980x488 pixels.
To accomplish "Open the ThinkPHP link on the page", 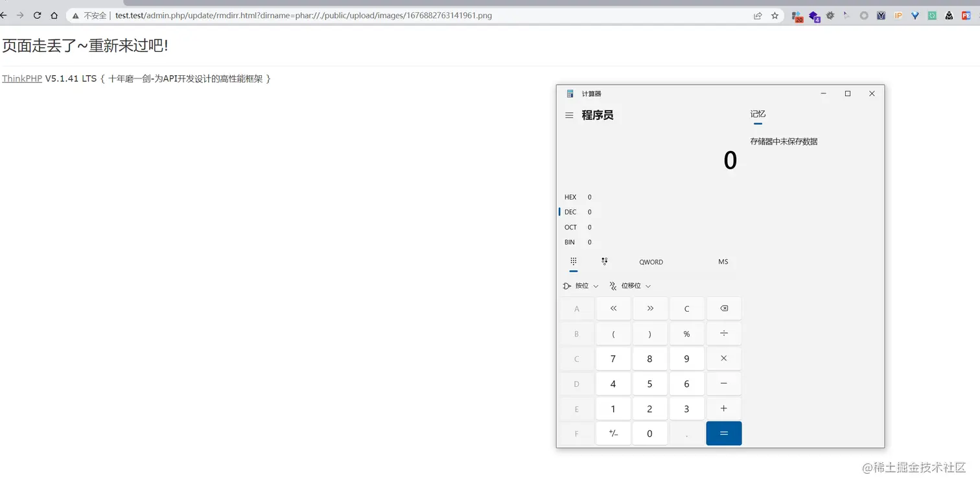I will pos(22,78).
